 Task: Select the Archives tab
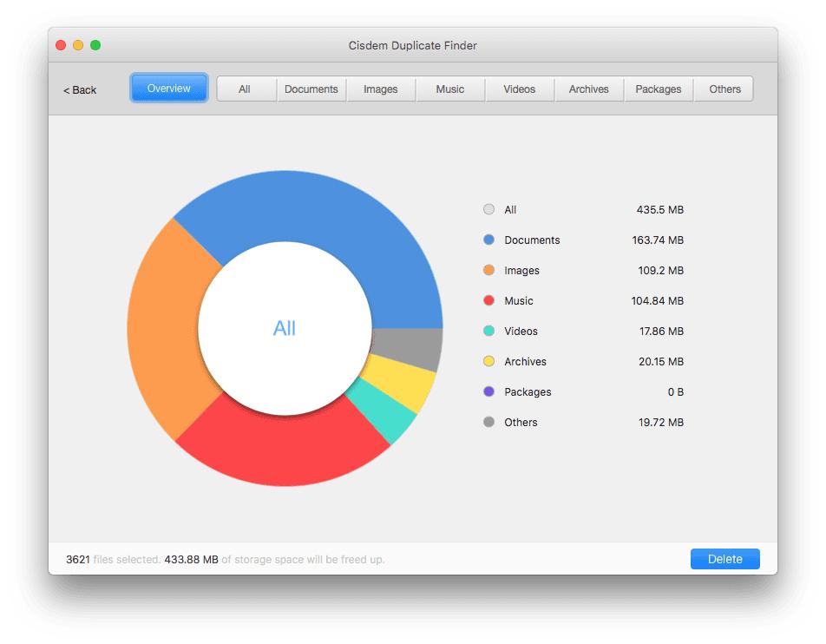pyautogui.click(x=589, y=89)
